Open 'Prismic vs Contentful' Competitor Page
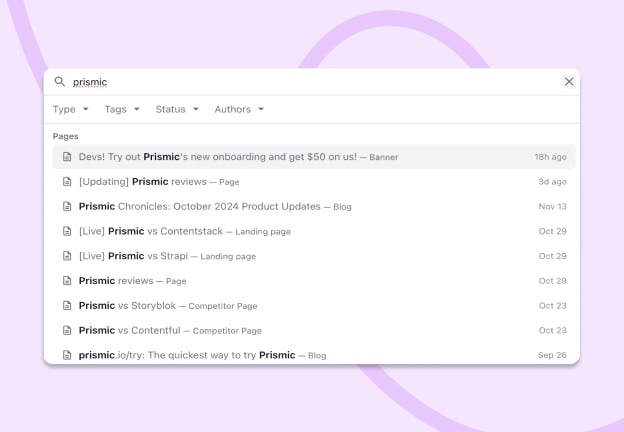The width and height of the screenshot is (624, 432). [x=314, y=330]
